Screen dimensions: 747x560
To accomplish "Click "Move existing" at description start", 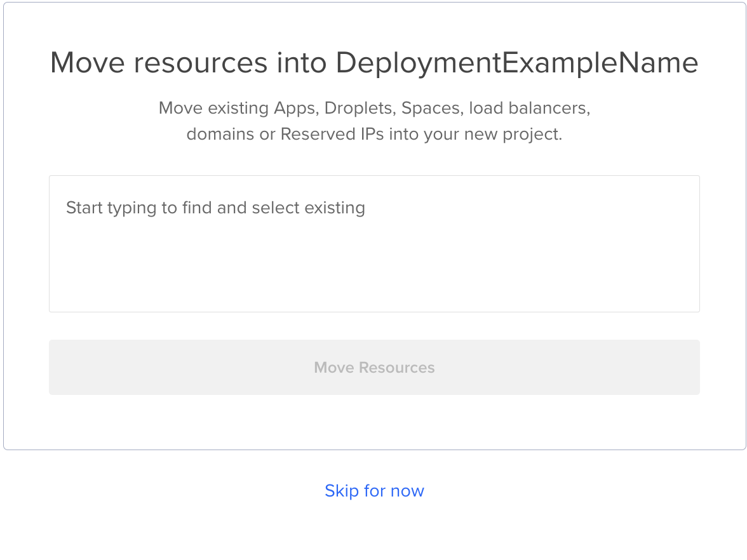I will pyautogui.click(x=213, y=109).
